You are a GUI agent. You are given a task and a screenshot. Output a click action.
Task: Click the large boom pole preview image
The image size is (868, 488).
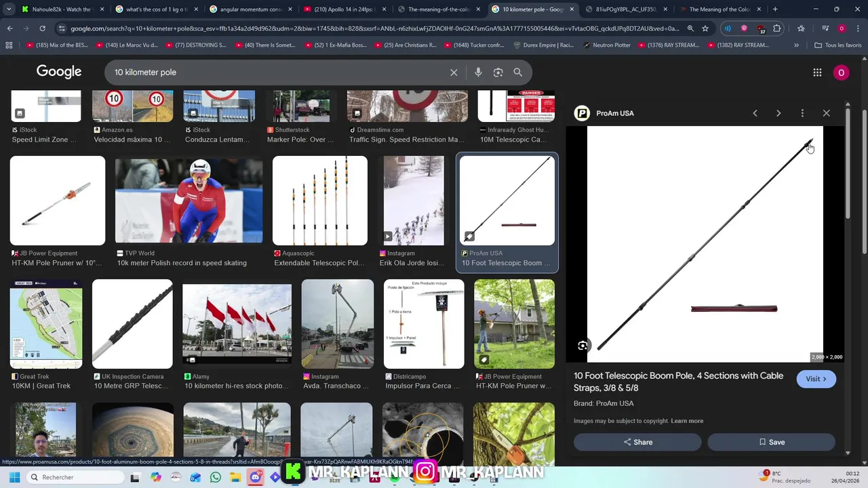click(705, 244)
